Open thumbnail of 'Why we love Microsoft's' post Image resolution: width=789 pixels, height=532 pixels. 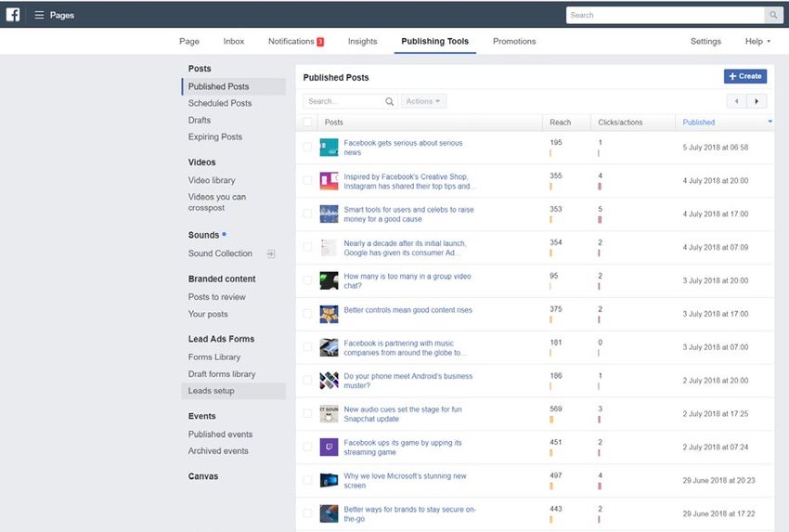click(330, 480)
